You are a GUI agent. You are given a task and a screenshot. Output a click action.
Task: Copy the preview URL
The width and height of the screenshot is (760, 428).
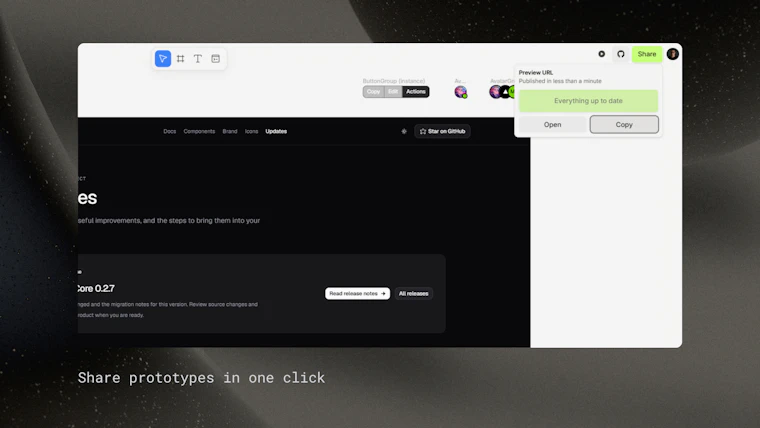(x=624, y=125)
